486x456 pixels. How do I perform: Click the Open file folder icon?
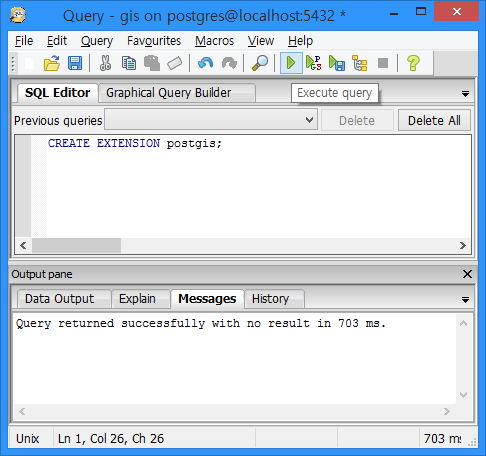pos(52,63)
